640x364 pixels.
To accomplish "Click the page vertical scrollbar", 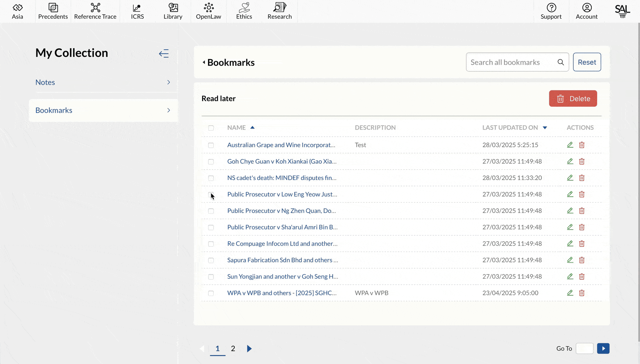I will [x=639, y=182].
